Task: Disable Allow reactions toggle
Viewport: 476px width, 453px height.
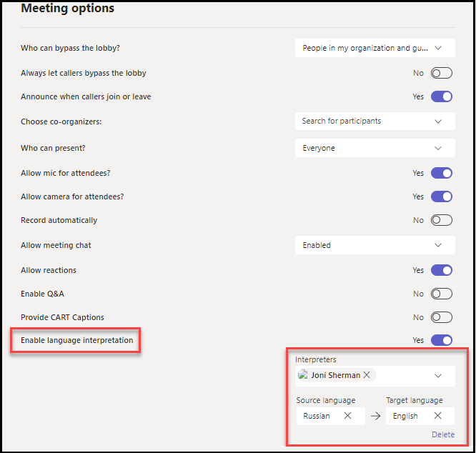Action: 442,270
